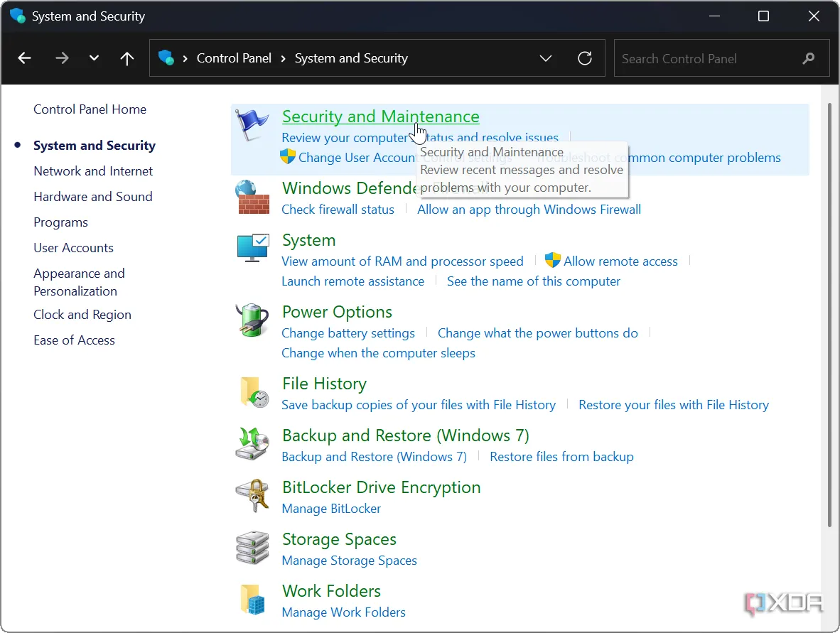Click the search magnifier icon
The height and width of the screenshot is (633, 840).
[x=809, y=58]
